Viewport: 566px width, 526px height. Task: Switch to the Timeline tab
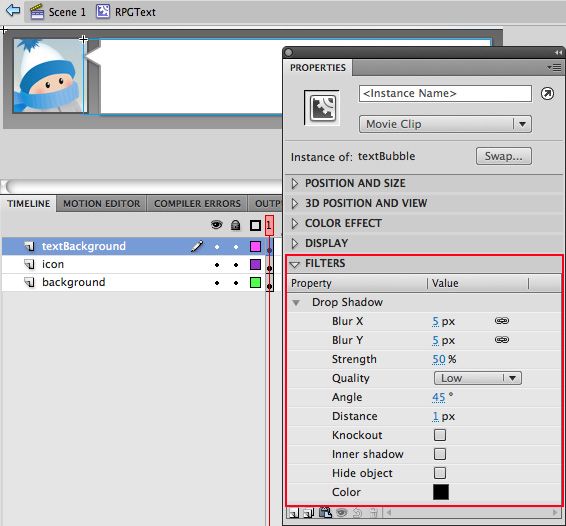click(x=29, y=204)
